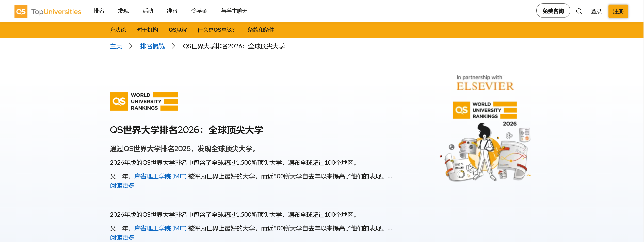Open the 排名 menu
This screenshot has width=644, height=242.
point(99,11)
